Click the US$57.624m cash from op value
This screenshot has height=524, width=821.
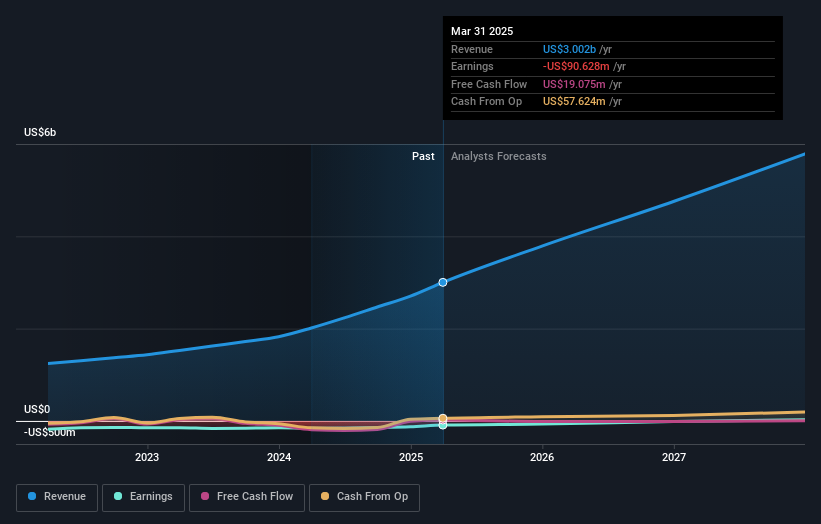(x=574, y=102)
